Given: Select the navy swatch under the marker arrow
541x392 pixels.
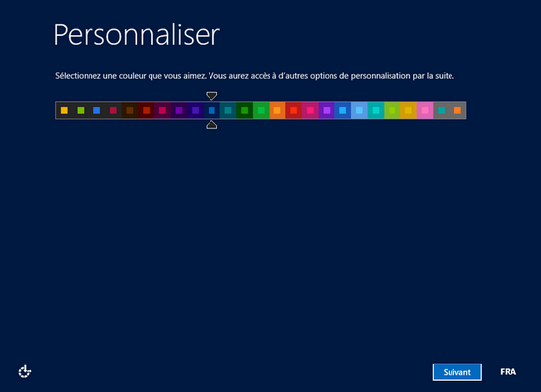Looking at the screenshot, I should 211,110.
